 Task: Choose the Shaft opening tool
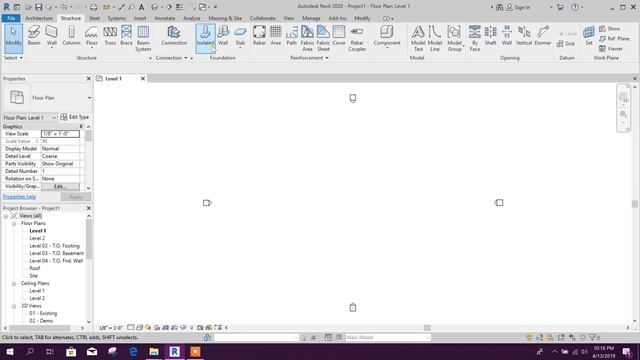[x=490, y=36]
